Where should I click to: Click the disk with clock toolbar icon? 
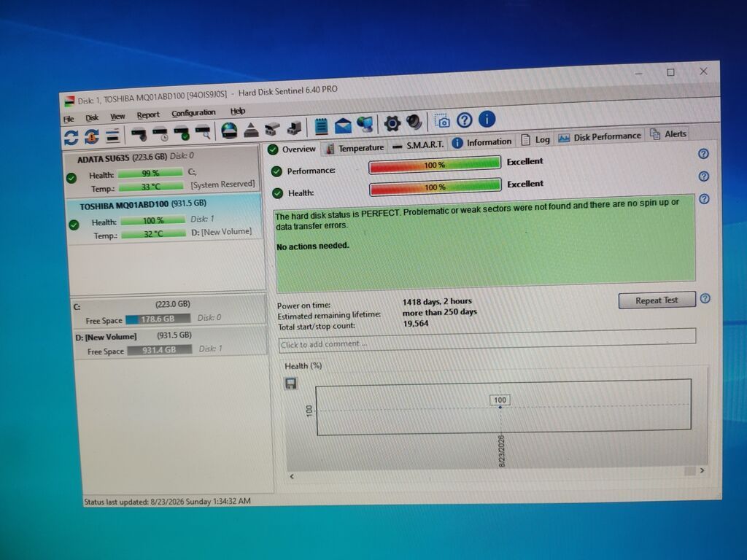160,134
